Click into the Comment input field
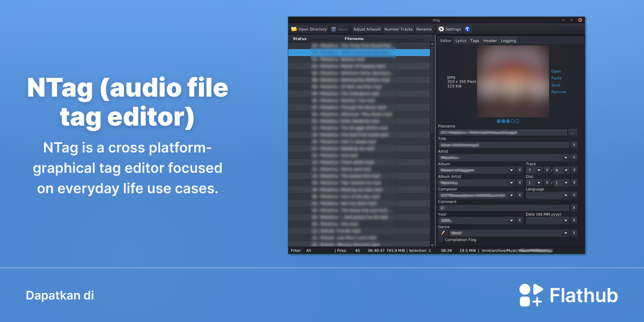Viewport: 644px width, 322px height. coord(503,208)
